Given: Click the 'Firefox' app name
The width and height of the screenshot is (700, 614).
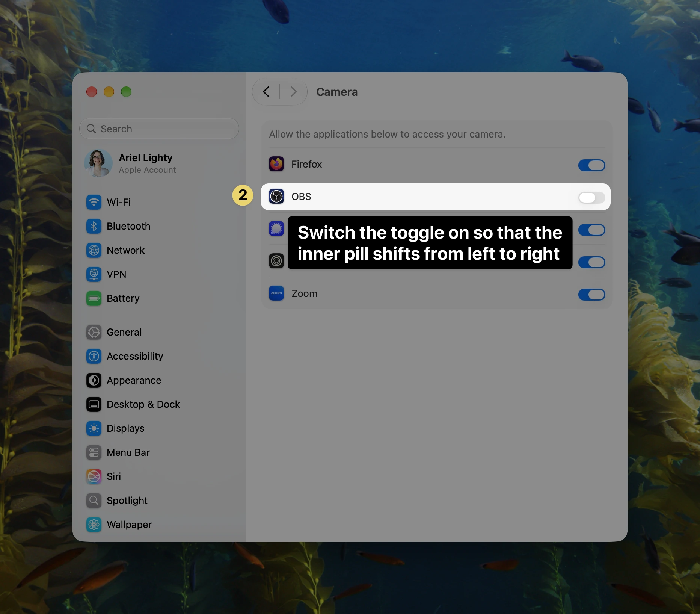Looking at the screenshot, I should pos(306,164).
